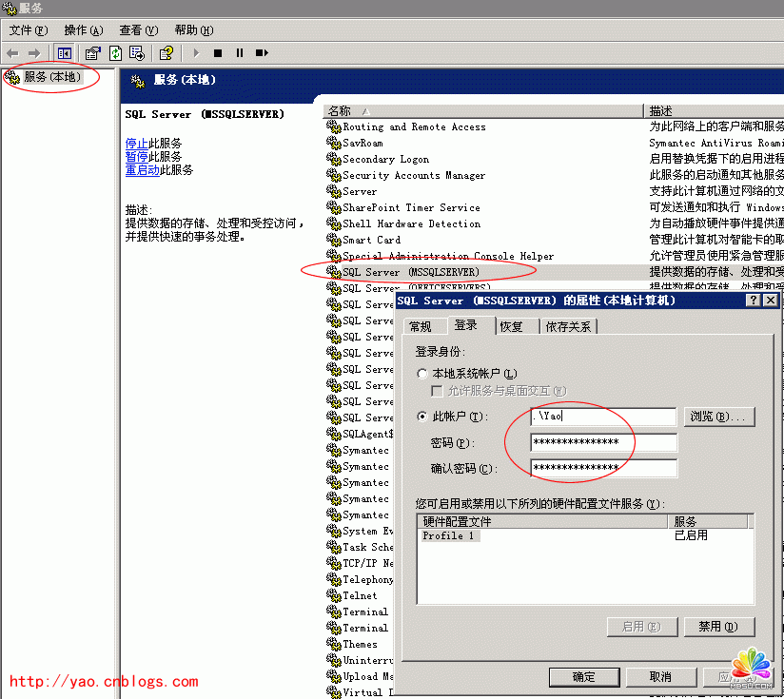
Task: Click the Restart Service toolbar icon
Action: [x=261, y=53]
